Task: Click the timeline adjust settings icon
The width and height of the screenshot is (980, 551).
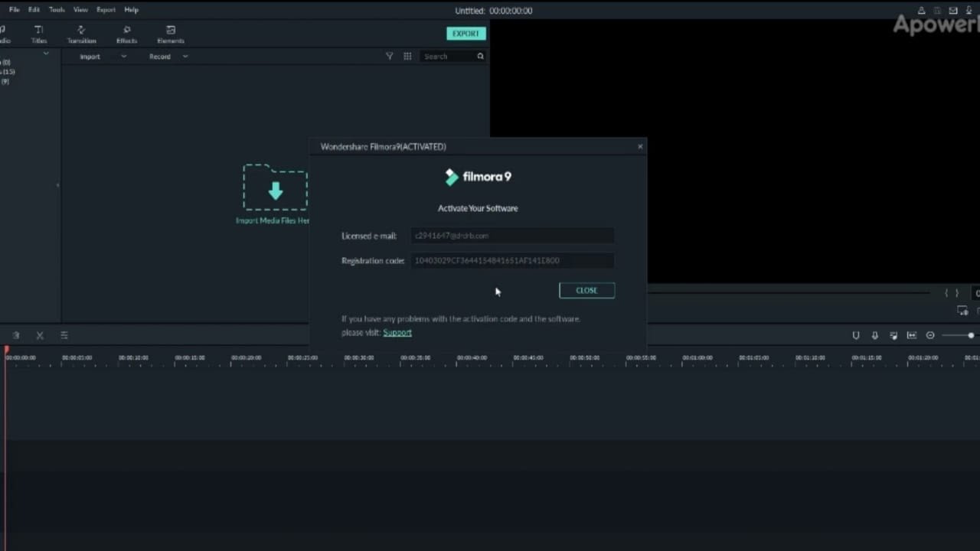Action: tap(64, 335)
